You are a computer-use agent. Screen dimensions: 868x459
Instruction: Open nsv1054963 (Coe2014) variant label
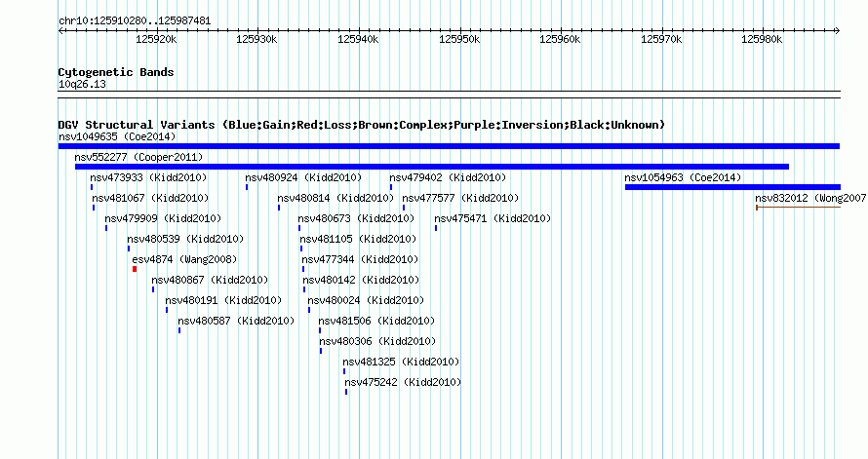[x=683, y=177]
